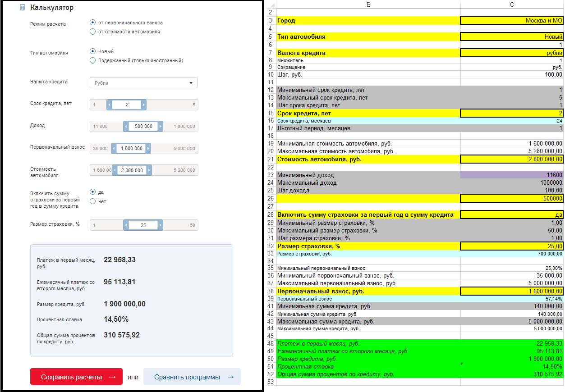Click the 'Срок кредита' slider track near 5
565x392 pixels.
coord(193,105)
